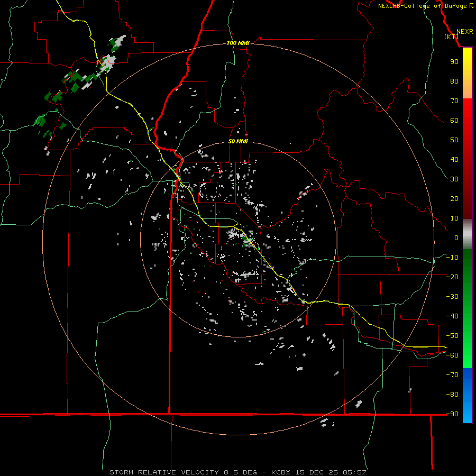This screenshot has width=476, height=476.
Task: Click the -10 knot scale value
Action: pos(452,258)
